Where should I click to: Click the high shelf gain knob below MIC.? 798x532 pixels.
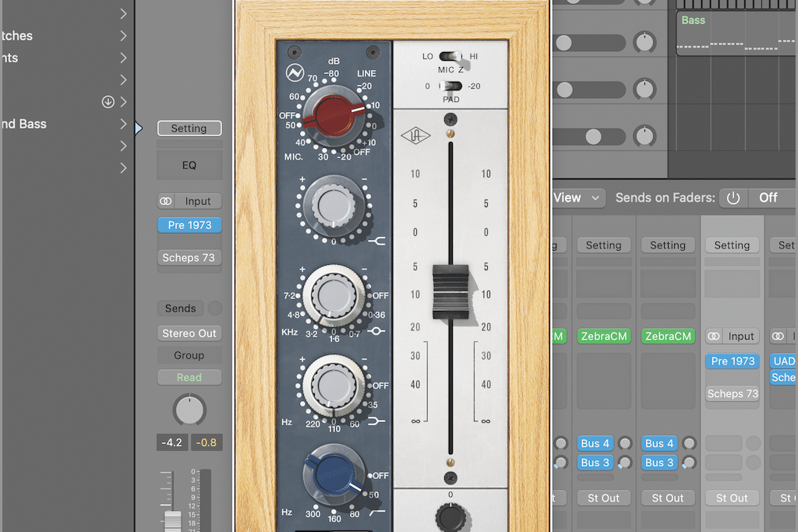coord(334,206)
